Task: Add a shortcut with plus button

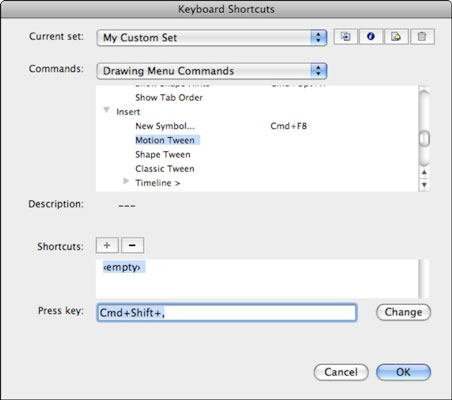Action: tap(107, 245)
